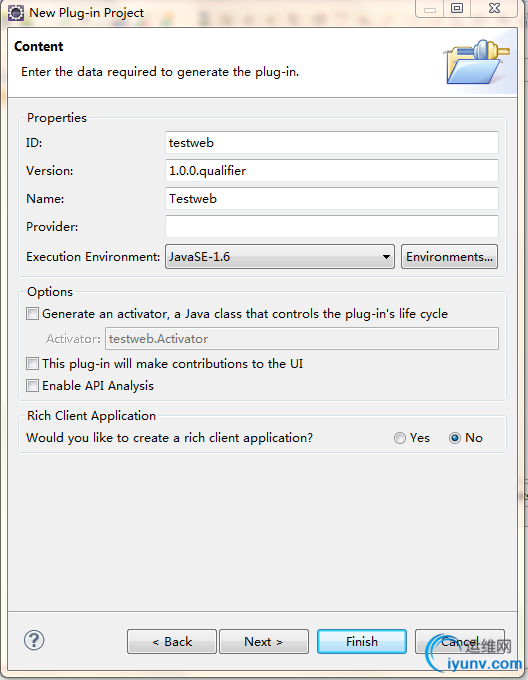The image size is (528, 680).
Task: Open Execution Environment JavaSE-1.6 dropdown
Action: point(280,257)
